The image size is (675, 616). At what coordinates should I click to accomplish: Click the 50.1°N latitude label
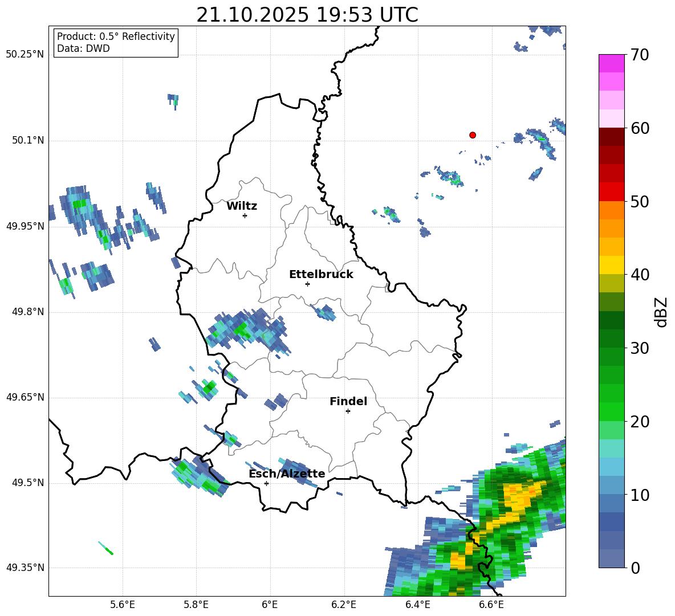28,141
